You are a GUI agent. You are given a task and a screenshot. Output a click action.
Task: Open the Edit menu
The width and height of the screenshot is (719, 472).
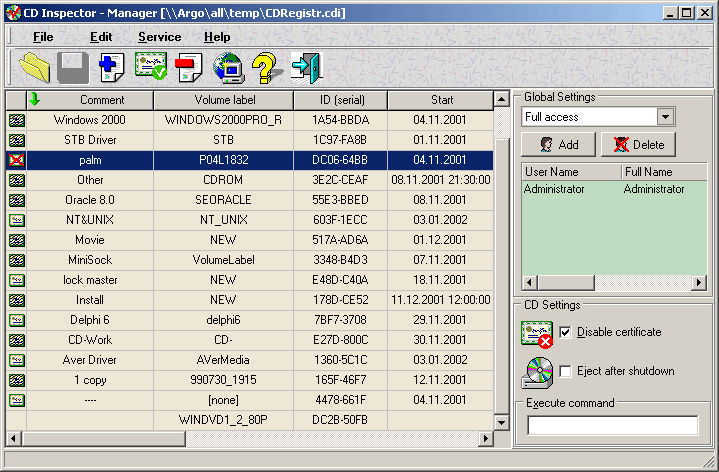pos(101,37)
